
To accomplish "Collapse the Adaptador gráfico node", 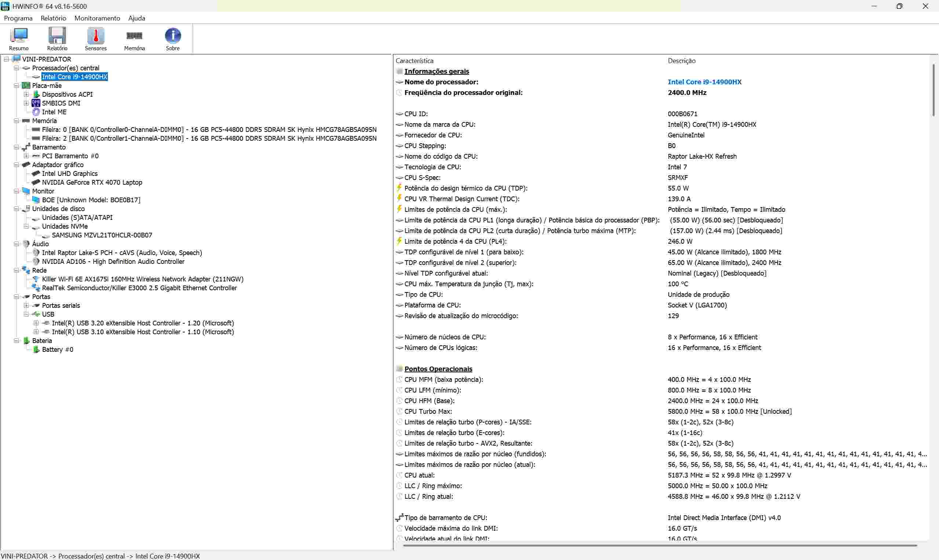I will [16, 165].
